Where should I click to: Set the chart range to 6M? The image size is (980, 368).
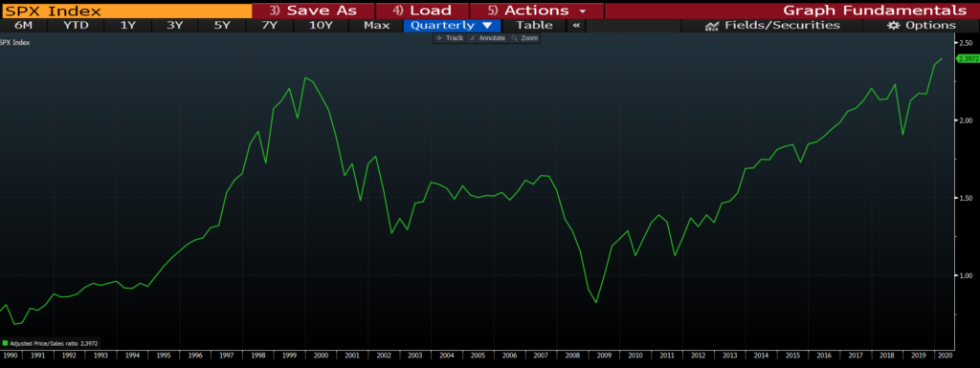click(x=23, y=26)
